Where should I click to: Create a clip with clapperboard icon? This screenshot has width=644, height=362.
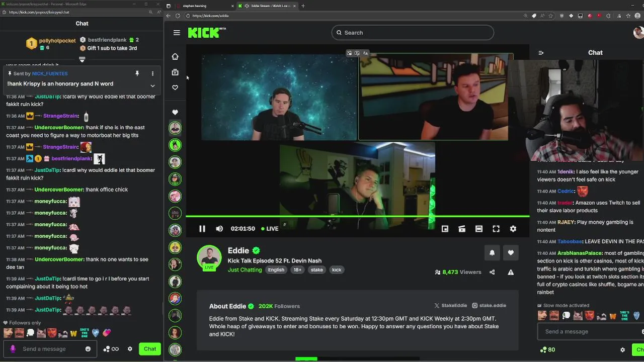coord(462,229)
